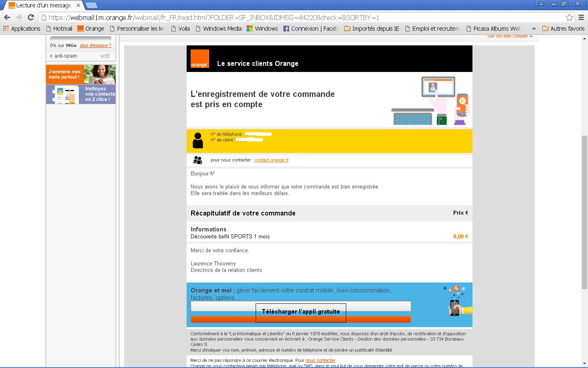The height and width of the screenshot is (368, 588).
Task: Click the Chrome user profile button
Action: (x=541, y=3)
